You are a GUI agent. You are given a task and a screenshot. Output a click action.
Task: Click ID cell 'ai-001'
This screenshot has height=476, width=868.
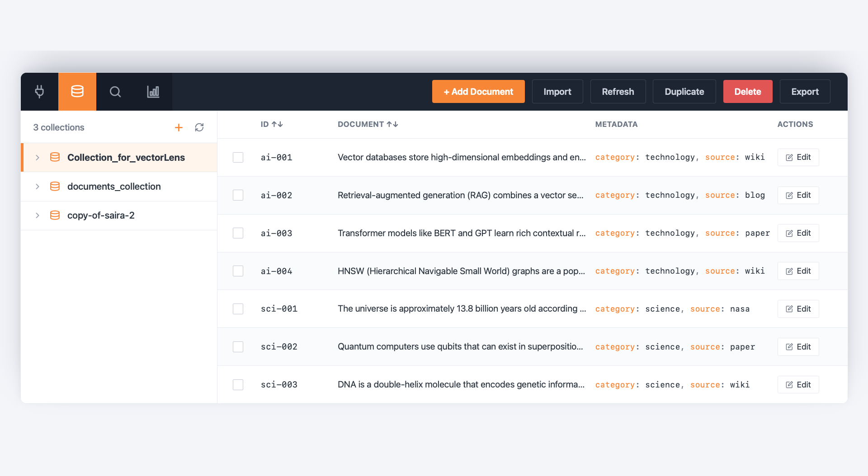coord(277,158)
